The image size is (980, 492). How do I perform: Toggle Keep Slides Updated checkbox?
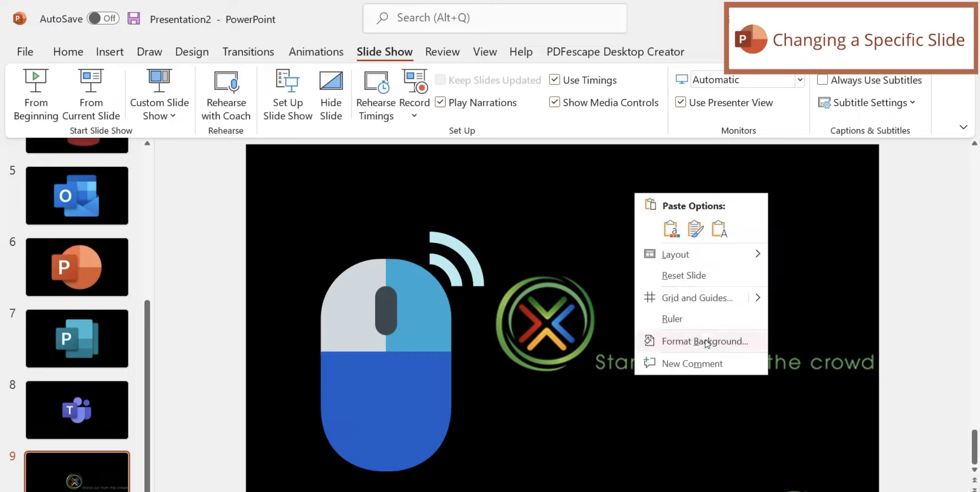(440, 80)
